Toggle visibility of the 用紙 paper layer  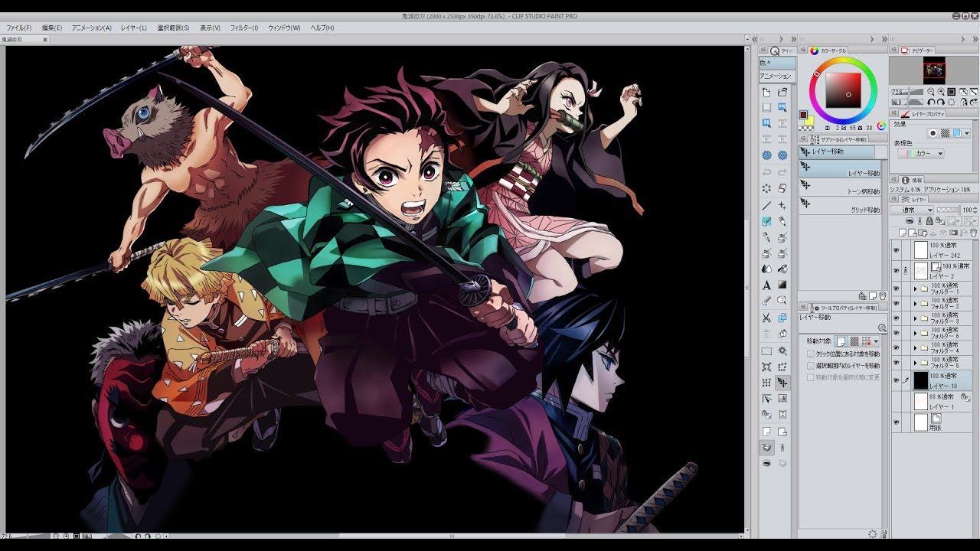click(x=896, y=422)
